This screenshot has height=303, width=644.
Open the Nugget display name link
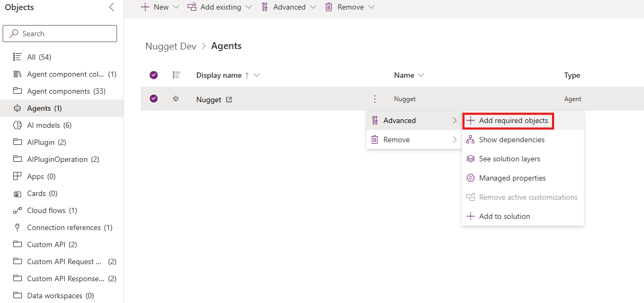(x=208, y=100)
